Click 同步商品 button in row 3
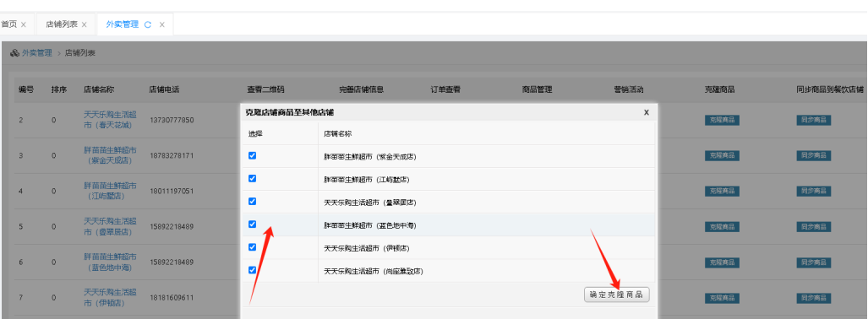Screen dimensions: 868x319 pyautogui.click(x=814, y=155)
